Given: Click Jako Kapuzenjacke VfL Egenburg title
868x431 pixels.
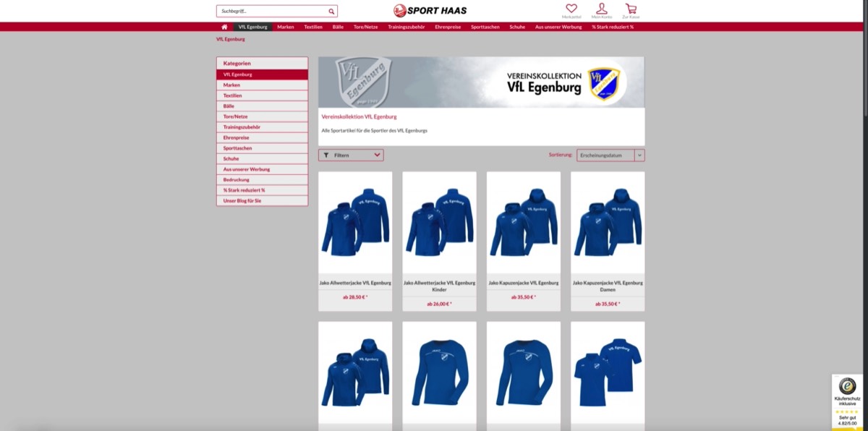Looking at the screenshot, I should point(524,283).
